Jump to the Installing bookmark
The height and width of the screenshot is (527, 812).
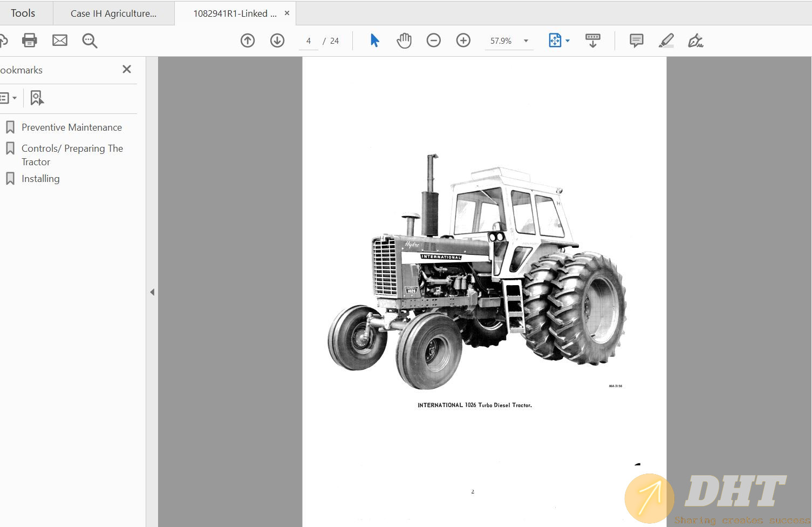[x=40, y=179]
